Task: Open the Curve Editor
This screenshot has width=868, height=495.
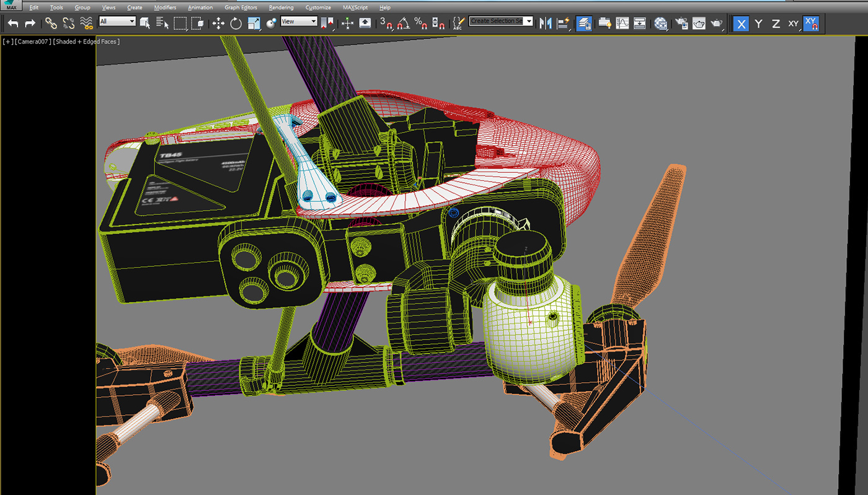Action: 621,23
